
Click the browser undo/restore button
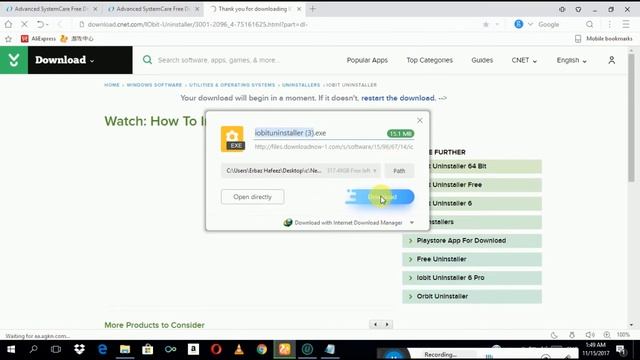(40, 24)
